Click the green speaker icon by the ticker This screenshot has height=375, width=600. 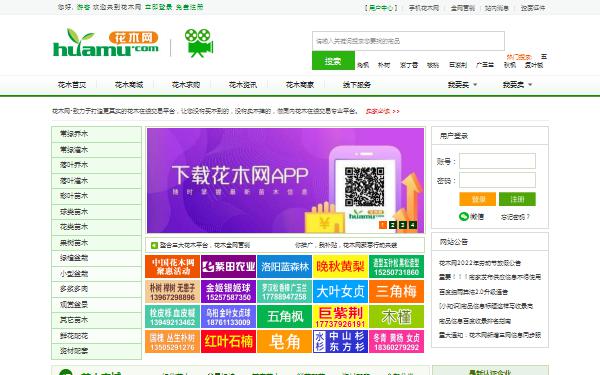point(154,245)
